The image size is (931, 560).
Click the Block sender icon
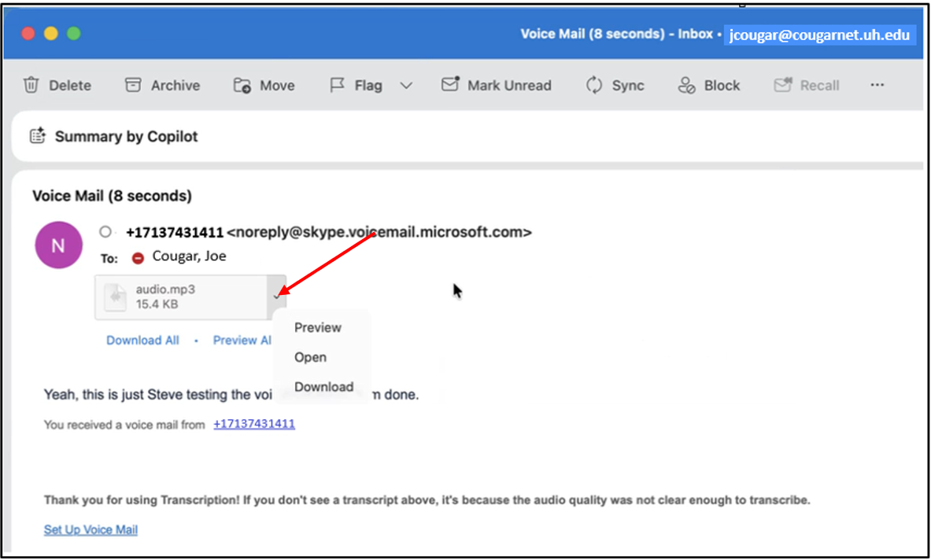(x=687, y=86)
